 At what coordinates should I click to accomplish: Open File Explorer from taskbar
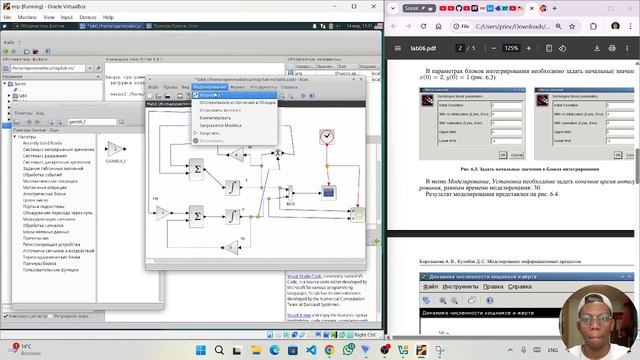[x=256, y=350]
